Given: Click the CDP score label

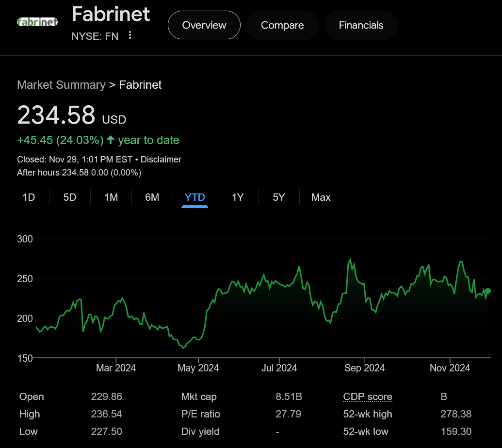Looking at the screenshot, I should [368, 397].
